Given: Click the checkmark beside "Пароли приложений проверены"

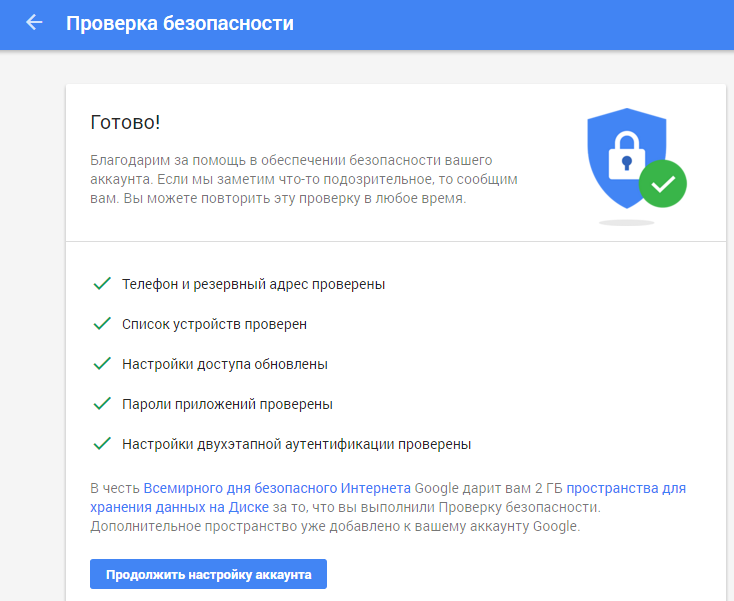Looking at the screenshot, I should click(x=101, y=404).
